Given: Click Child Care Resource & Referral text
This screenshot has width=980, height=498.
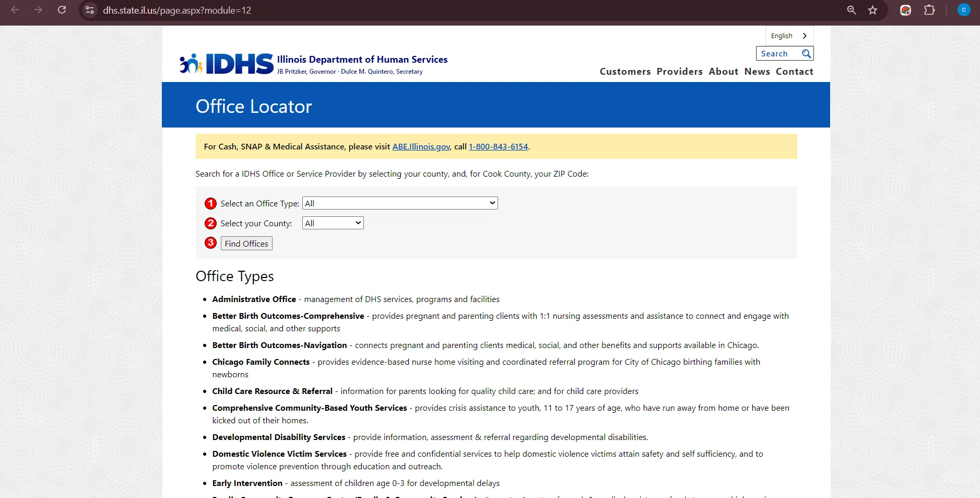Looking at the screenshot, I should pos(272,391).
